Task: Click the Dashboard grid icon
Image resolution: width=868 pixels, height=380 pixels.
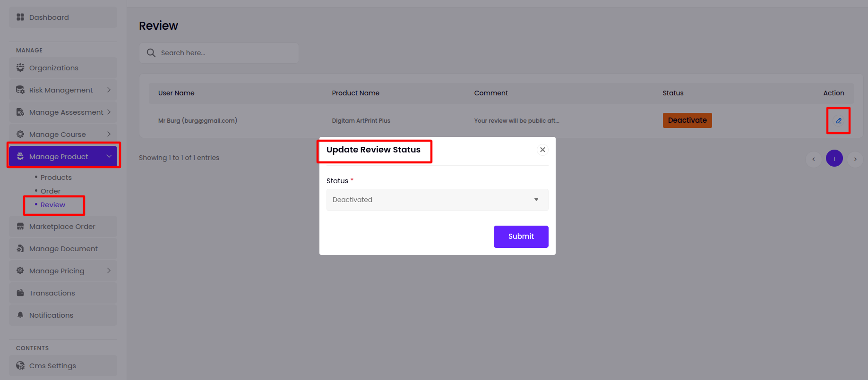Action: pos(20,17)
